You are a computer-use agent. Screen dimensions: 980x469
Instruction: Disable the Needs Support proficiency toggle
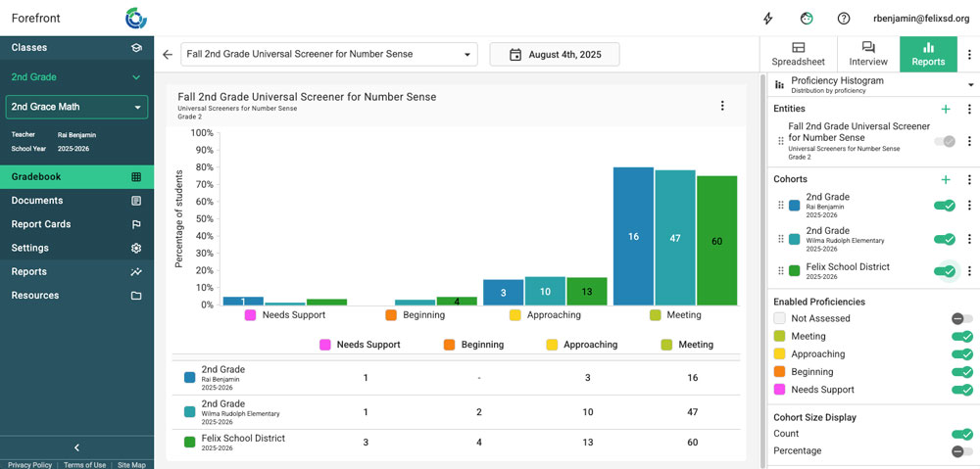961,390
